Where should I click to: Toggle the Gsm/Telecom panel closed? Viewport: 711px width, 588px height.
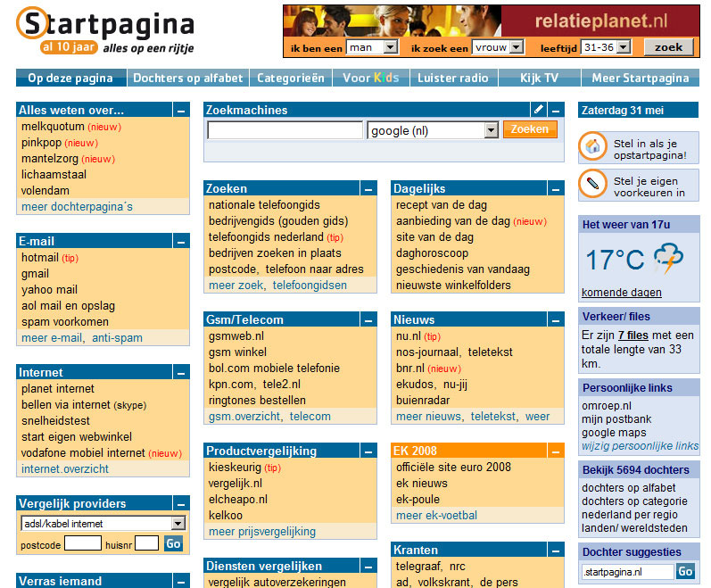tap(369, 320)
